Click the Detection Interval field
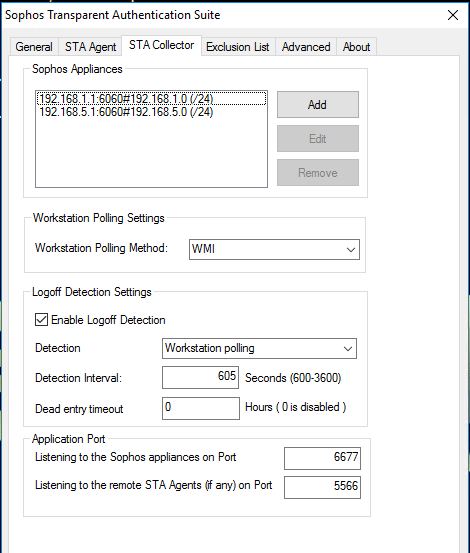 click(200, 377)
